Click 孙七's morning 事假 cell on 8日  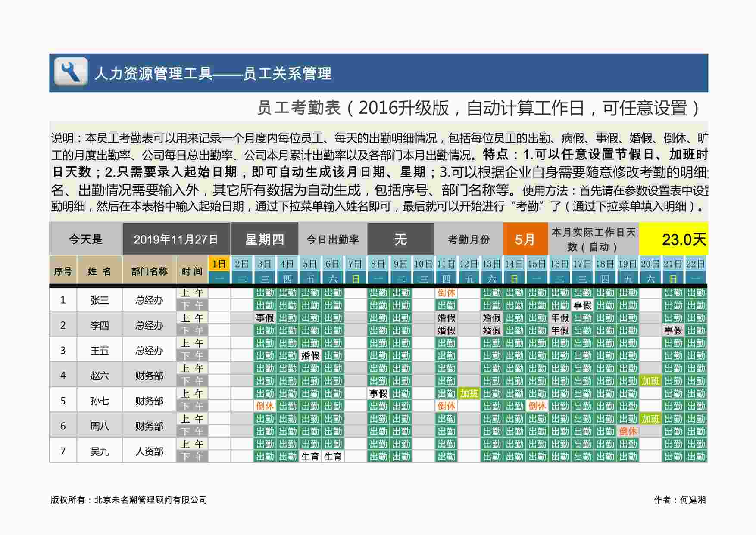[378, 393]
